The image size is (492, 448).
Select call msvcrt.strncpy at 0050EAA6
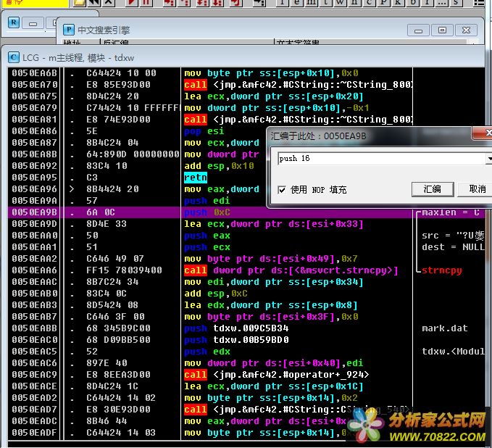291,270
